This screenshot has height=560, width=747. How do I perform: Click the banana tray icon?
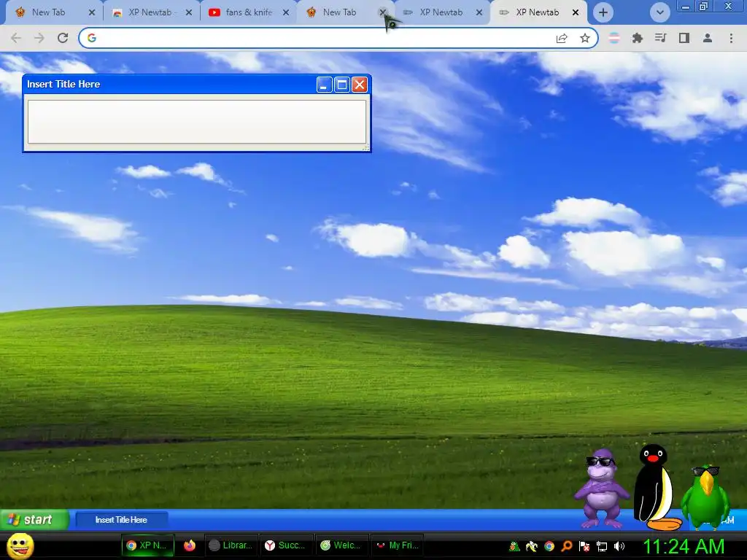click(532, 546)
